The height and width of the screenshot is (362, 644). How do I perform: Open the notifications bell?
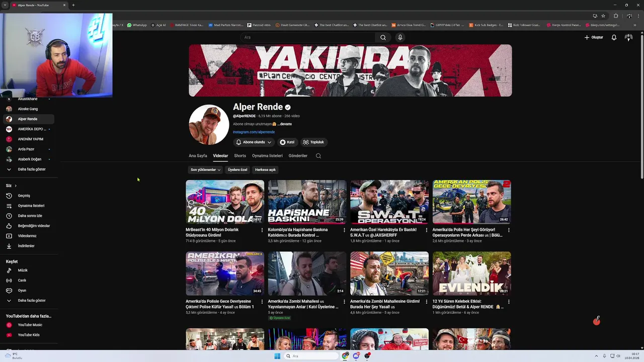click(614, 37)
